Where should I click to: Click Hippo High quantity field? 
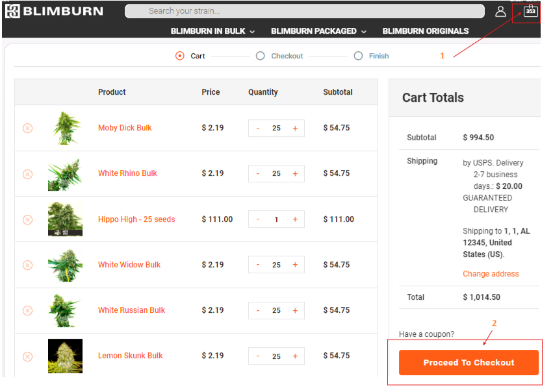point(277,219)
